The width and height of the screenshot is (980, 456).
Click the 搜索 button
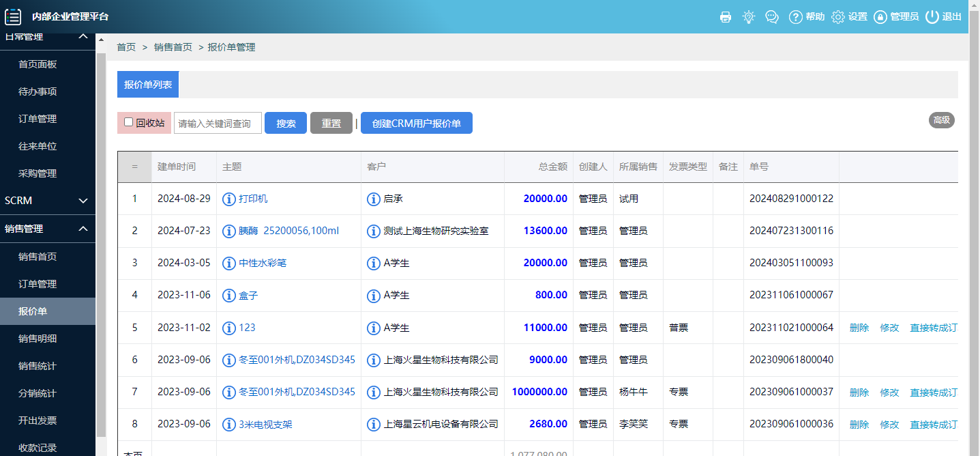point(286,123)
